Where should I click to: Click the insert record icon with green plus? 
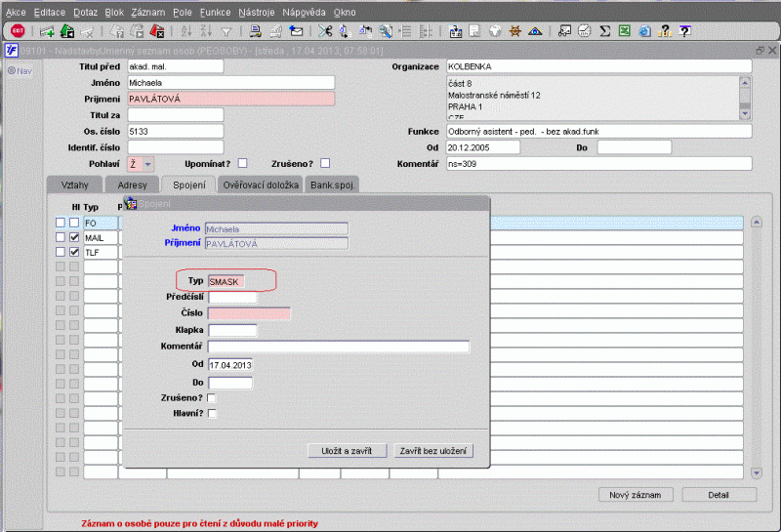47,32
